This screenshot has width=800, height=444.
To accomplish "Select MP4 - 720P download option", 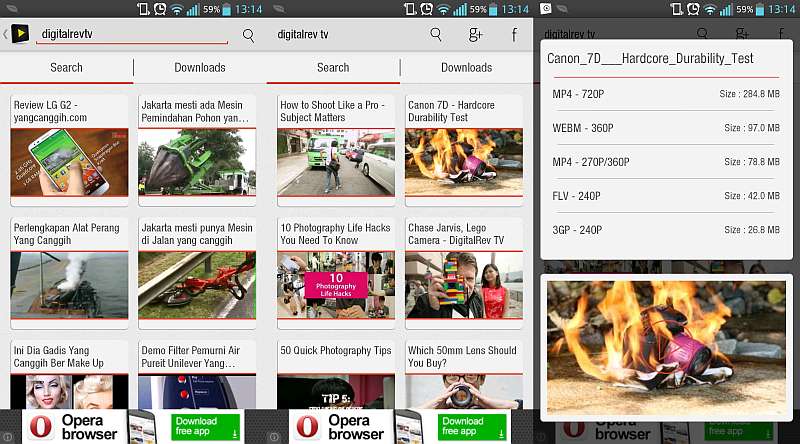I will 666,94.
